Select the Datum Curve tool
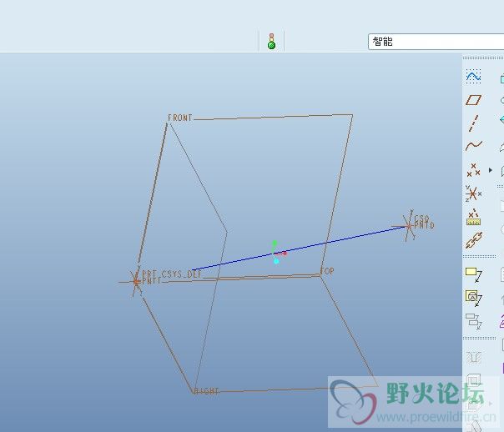This screenshot has width=504, height=432. pyautogui.click(x=474, y=146)
